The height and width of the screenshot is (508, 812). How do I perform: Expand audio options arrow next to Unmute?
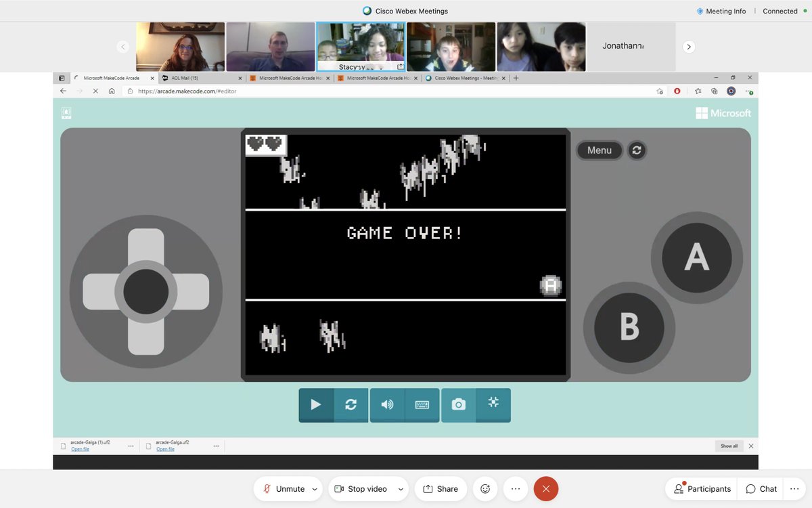coord(315,489)
